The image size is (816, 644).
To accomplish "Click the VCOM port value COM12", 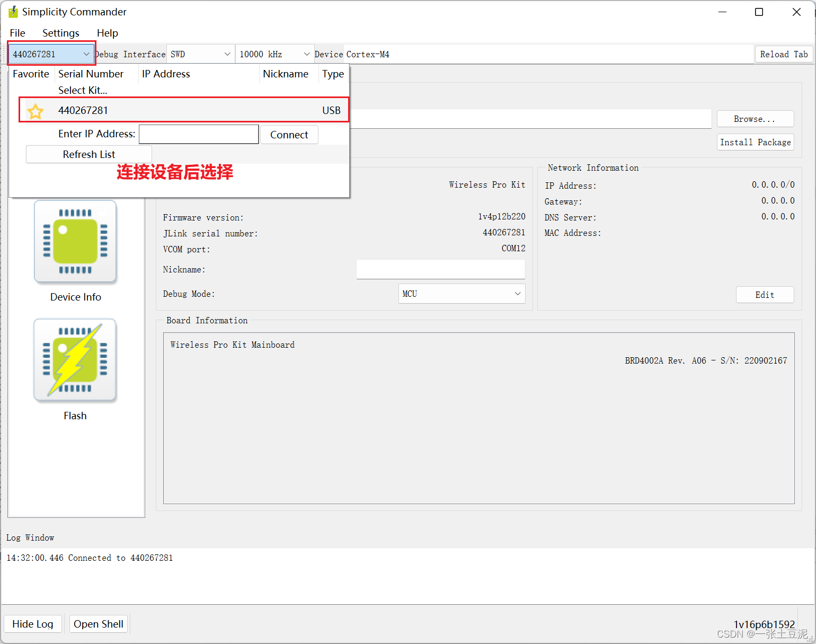I will (513, 248).
